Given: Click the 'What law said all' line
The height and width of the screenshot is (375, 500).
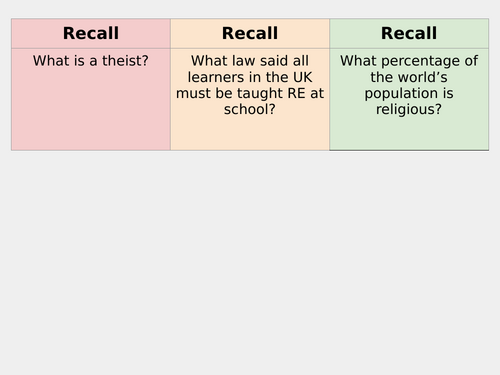Looking at the screenshot, I should (x=250, y=61).
